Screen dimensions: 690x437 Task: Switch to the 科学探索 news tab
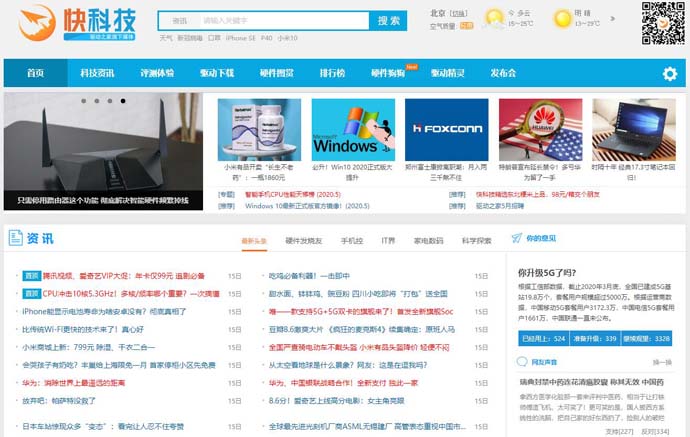click(477, 241)
